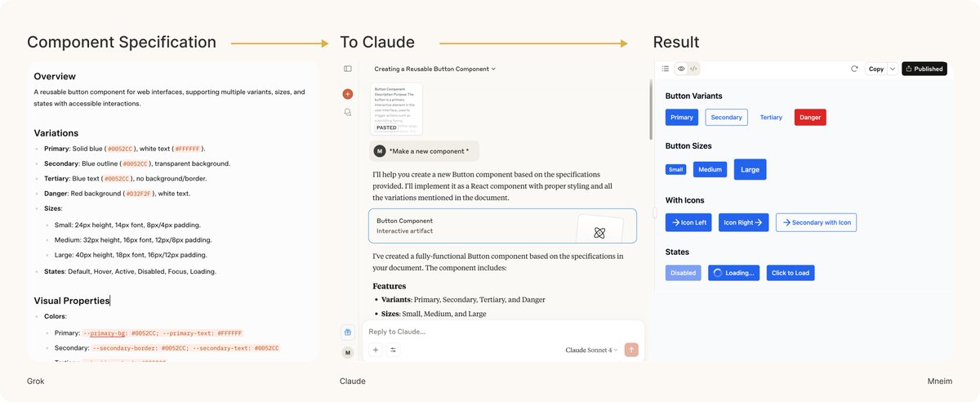Click the --secondary-border variable code line

[x=185, y=348]
